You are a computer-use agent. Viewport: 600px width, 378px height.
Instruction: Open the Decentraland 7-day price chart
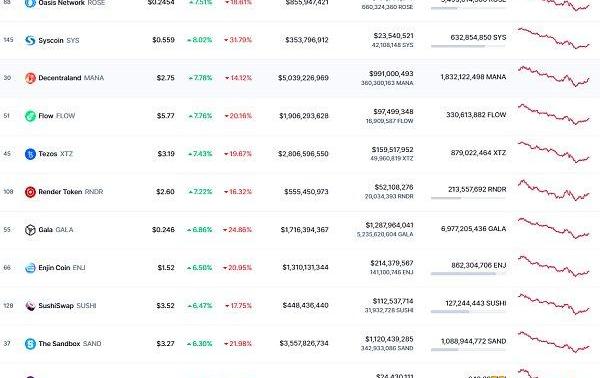(554, 77)
